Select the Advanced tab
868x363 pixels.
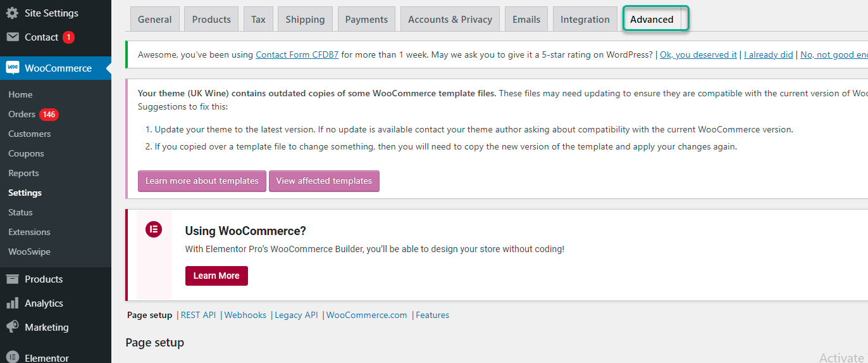[652, 19]
